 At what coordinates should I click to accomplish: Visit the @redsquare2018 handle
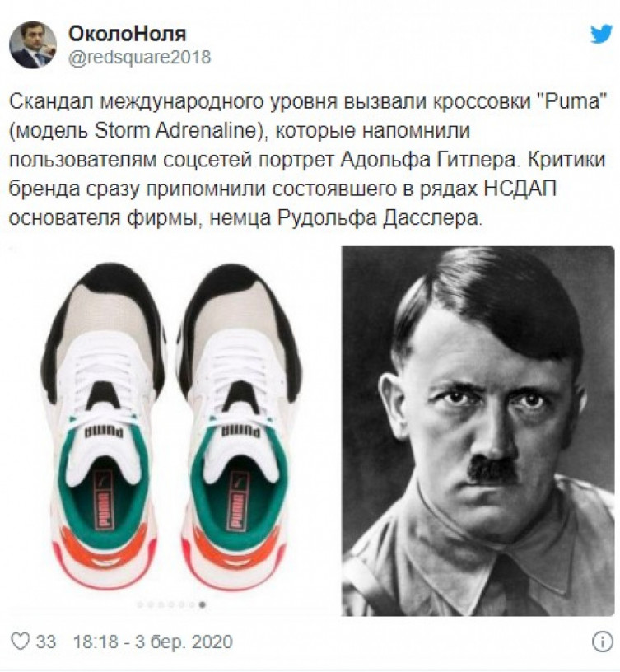(x=140, y=57)
